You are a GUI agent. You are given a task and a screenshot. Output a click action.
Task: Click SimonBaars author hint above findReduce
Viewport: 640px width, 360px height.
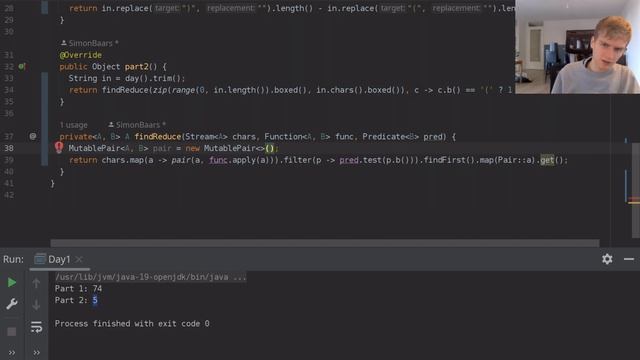pyautogui.click(x=137, y=125)
